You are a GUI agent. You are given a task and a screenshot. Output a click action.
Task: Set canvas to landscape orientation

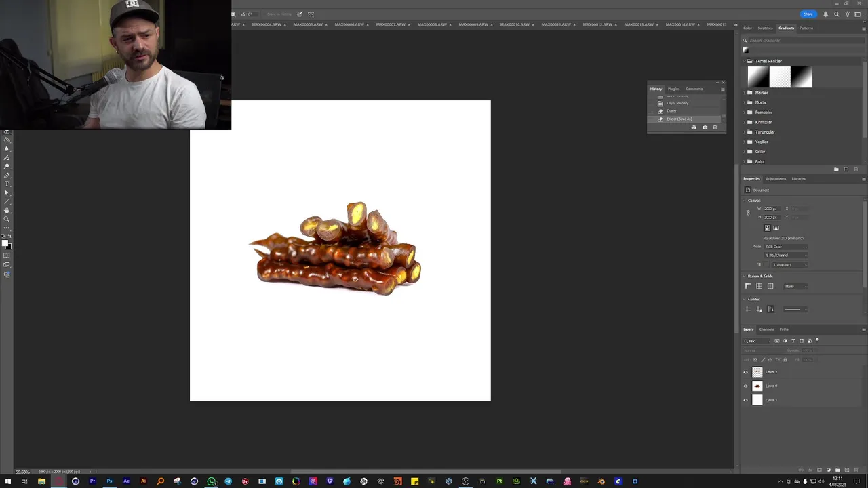tap(776, 228)
